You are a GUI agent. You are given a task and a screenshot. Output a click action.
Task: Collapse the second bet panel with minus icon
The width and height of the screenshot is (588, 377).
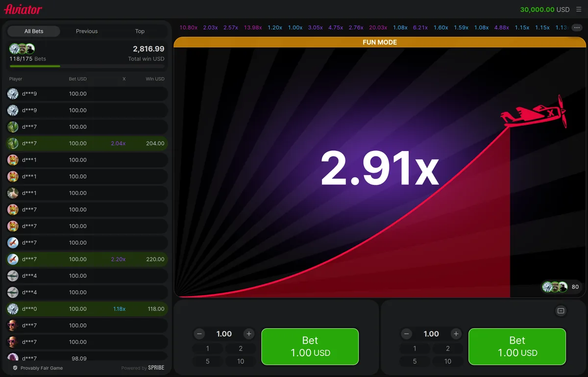(561, 311)
